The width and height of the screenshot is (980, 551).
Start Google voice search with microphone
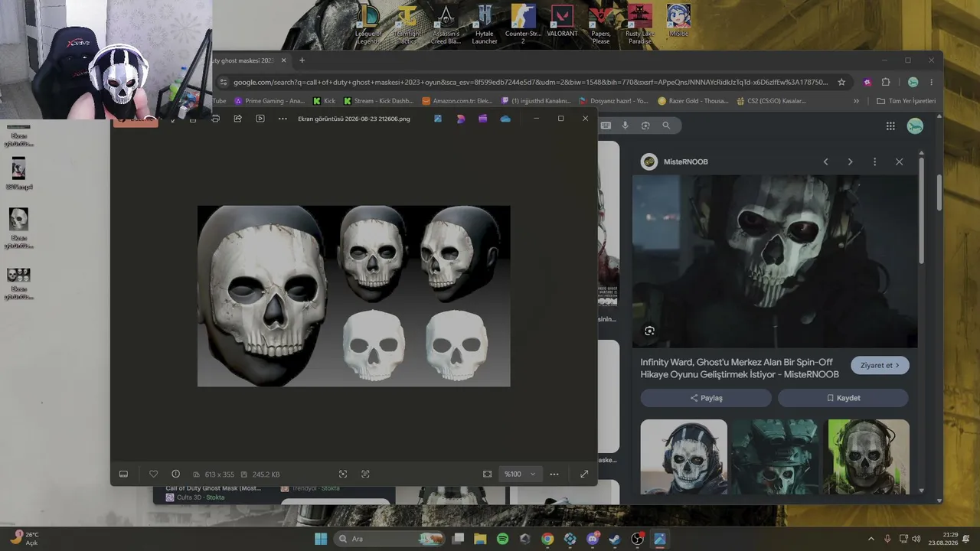pyautogui.click(x=626, y=126)
